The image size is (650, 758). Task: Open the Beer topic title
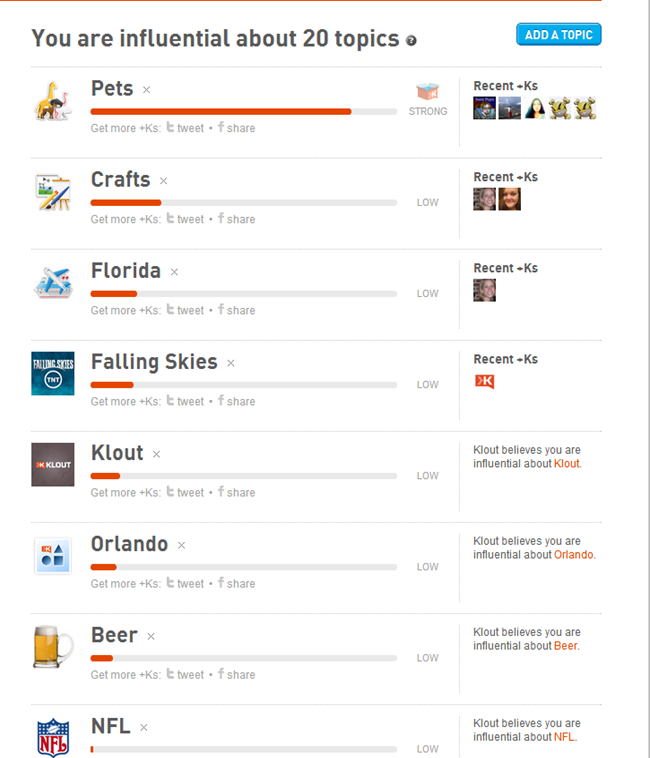(114, 635)
